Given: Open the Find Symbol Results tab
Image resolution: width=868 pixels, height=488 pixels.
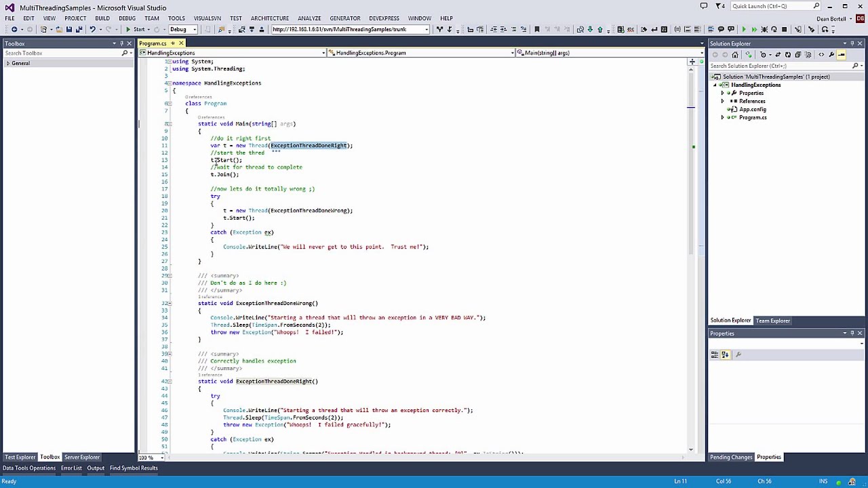Looking at the screenshot, I should (x=134, y=468).
